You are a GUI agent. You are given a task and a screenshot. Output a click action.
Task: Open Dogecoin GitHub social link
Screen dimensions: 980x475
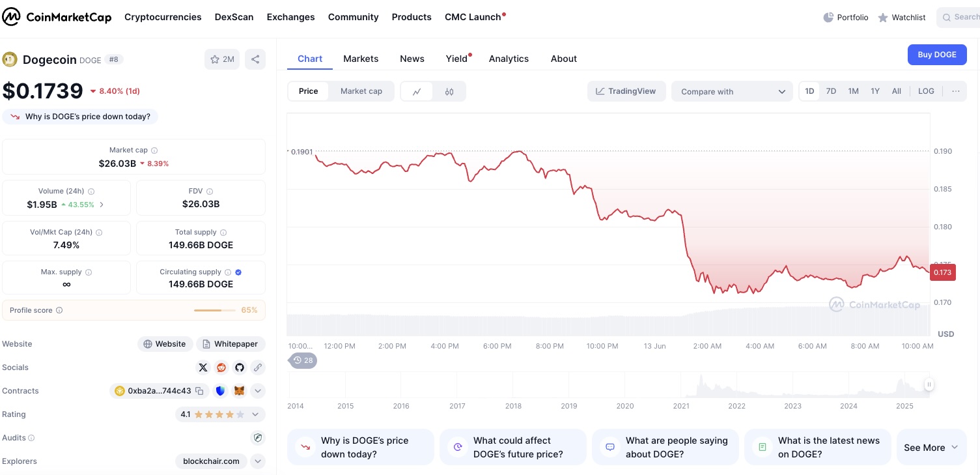click(240, 367)
